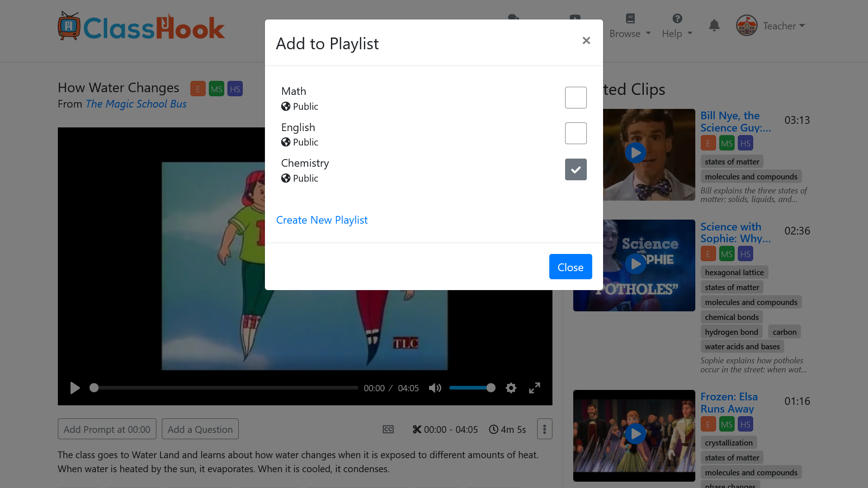Click Add a Question button
868x488 pixels.
point(200,429)
